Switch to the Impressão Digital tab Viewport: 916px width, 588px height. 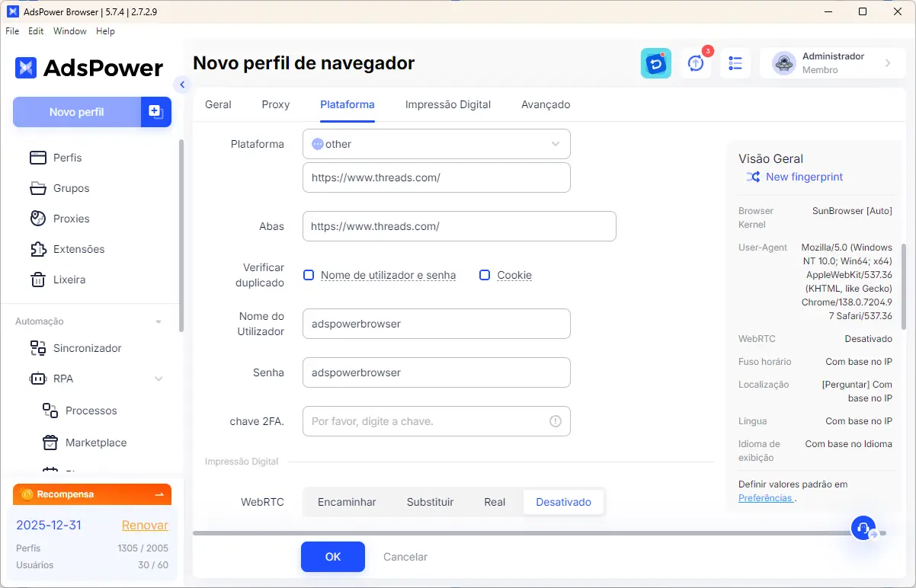(x=448, y=104)
